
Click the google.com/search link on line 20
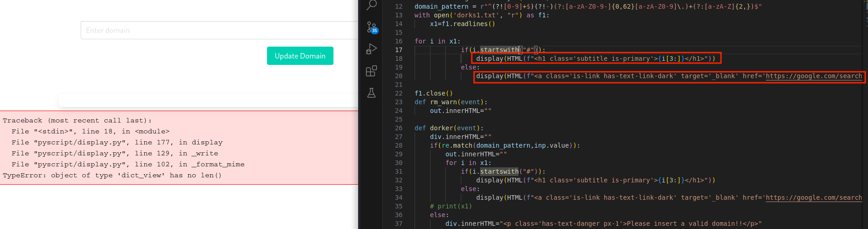[813, 76]
